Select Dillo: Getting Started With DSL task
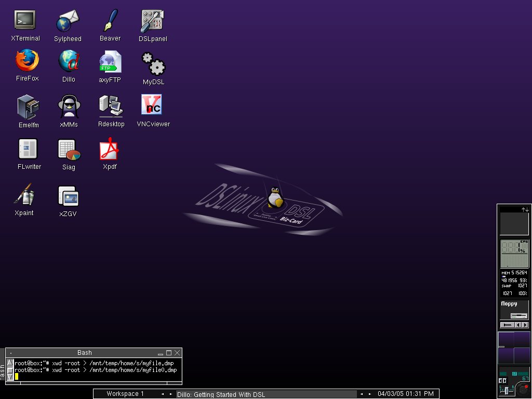 coord(267,394)
